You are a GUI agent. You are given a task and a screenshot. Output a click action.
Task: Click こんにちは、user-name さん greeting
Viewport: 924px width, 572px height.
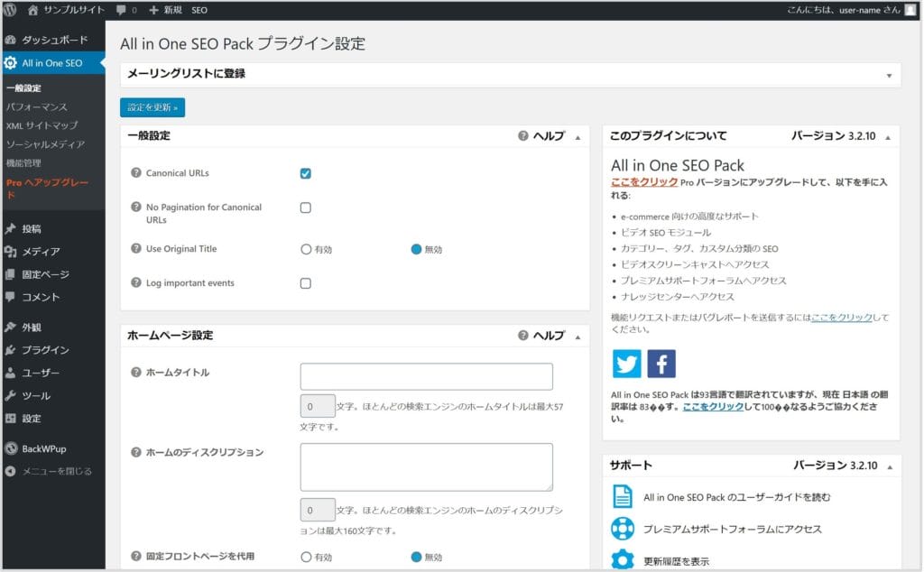tap(844, 10)
